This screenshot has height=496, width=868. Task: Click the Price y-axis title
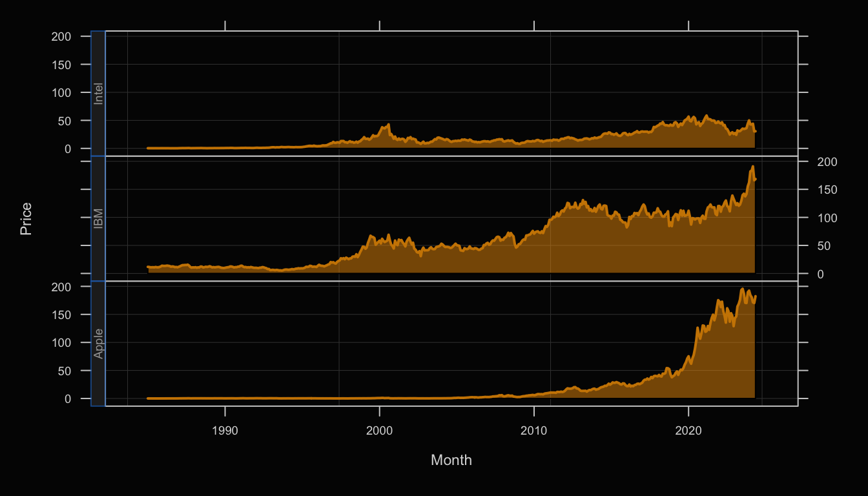tap(26, 218)
